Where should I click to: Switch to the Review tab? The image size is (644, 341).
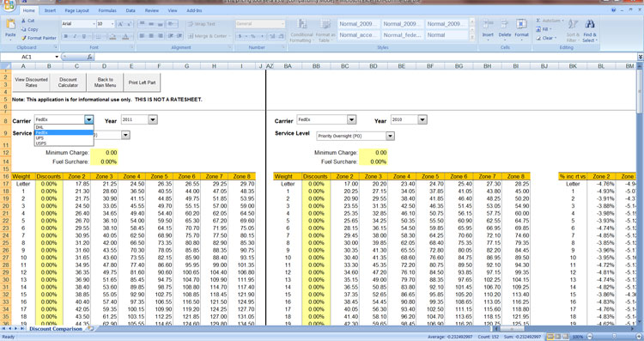(151, 10)
